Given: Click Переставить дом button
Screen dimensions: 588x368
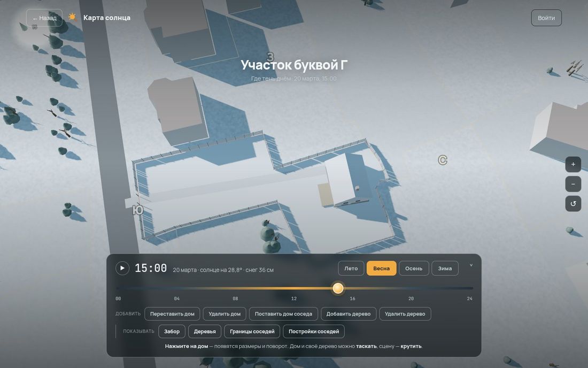Looking at the screenshot, I should (x=172, y=313).
